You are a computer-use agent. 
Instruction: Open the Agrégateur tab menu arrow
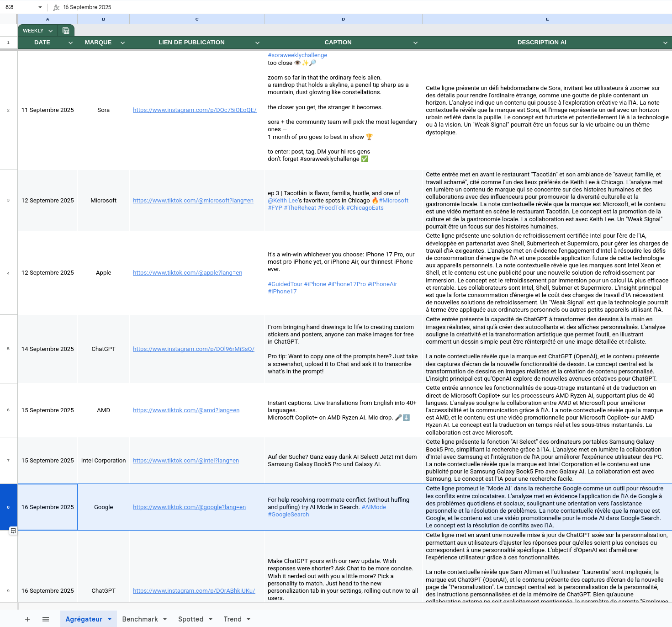click(x=109, y=619)
